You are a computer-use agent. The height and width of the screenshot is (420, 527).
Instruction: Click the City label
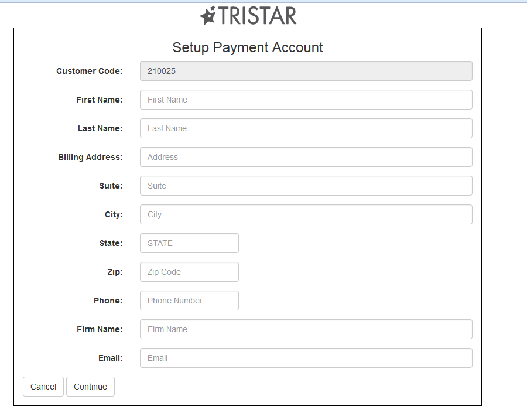point(114,214)
